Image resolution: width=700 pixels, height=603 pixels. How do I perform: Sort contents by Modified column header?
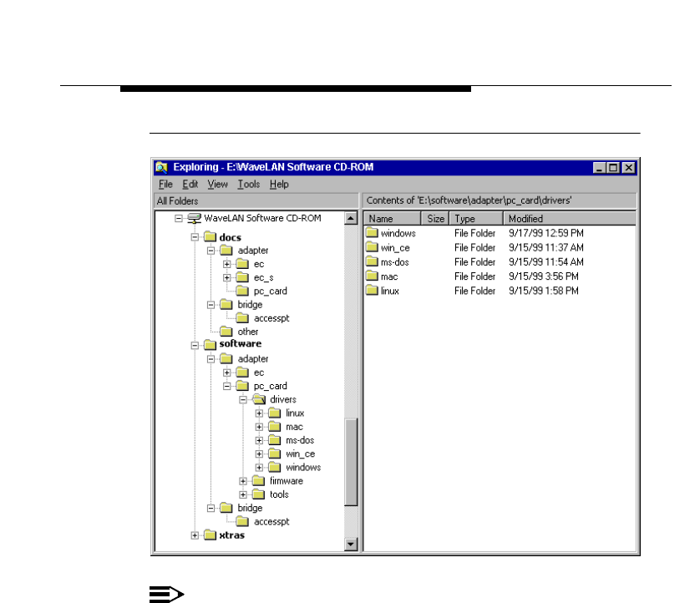pyautogui.click(x=570, y=219)
